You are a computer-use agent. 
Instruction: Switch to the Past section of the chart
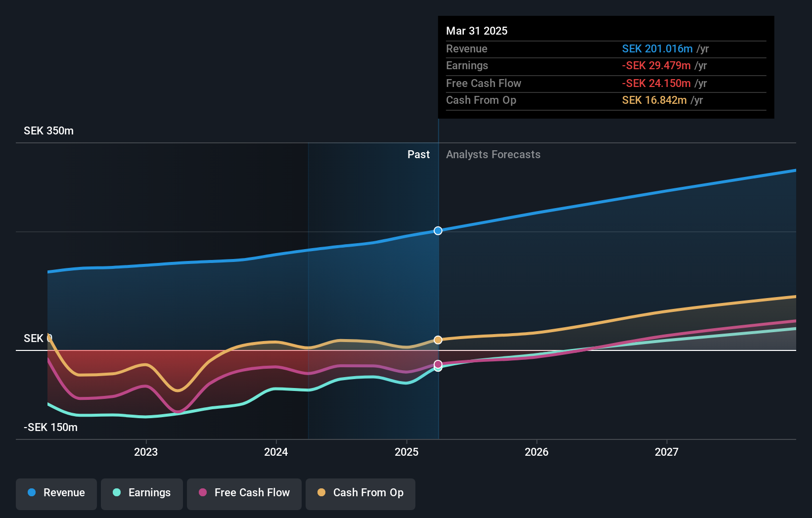point(418,154)
